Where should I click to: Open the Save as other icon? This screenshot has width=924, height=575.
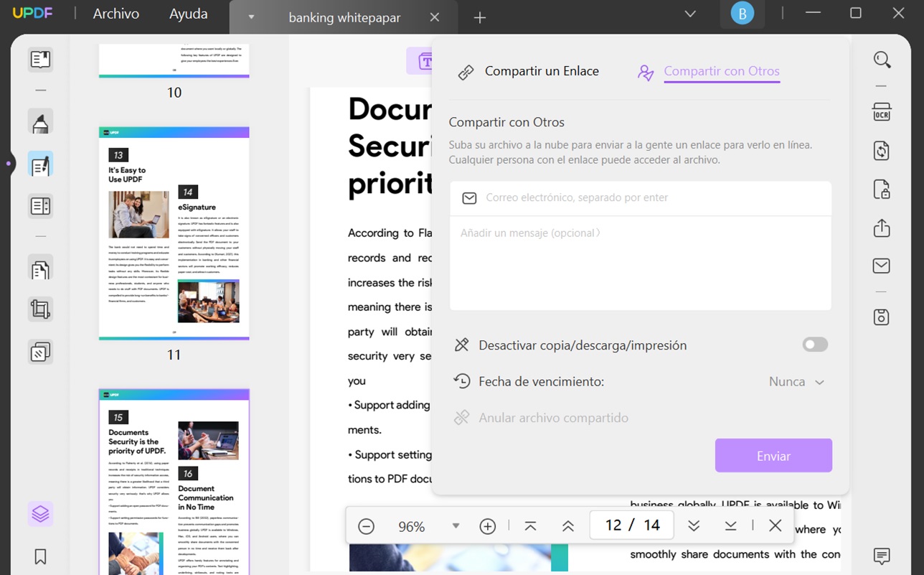[x=882, y=317]
